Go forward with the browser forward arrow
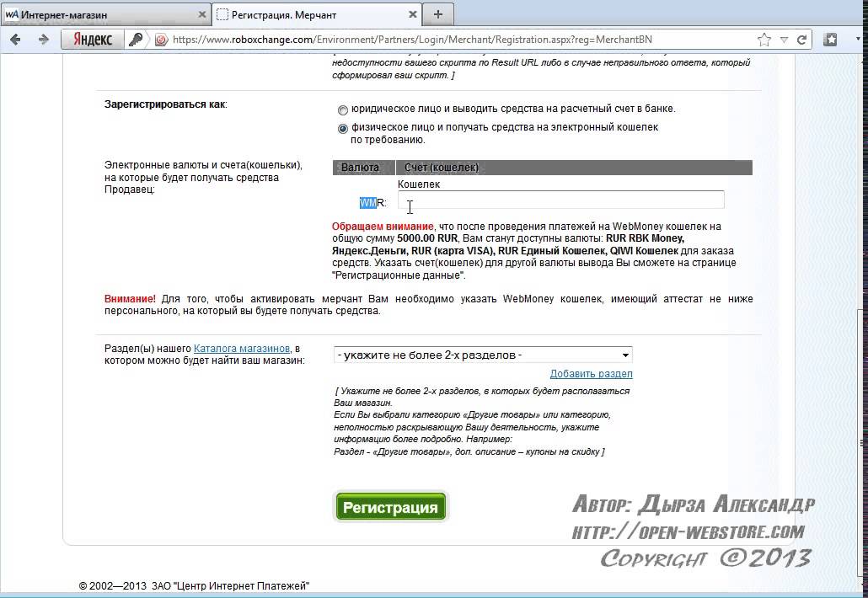The image size is (868, 598). 43,40
